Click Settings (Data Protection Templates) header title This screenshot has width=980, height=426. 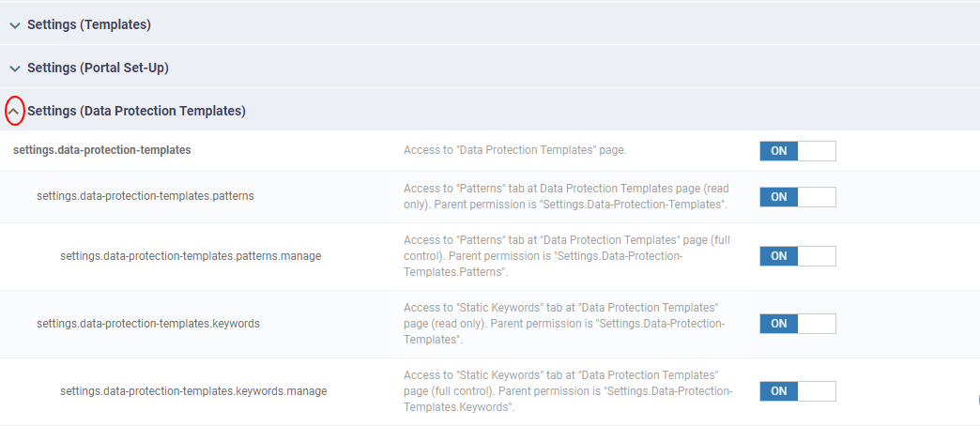coord(136,111)
